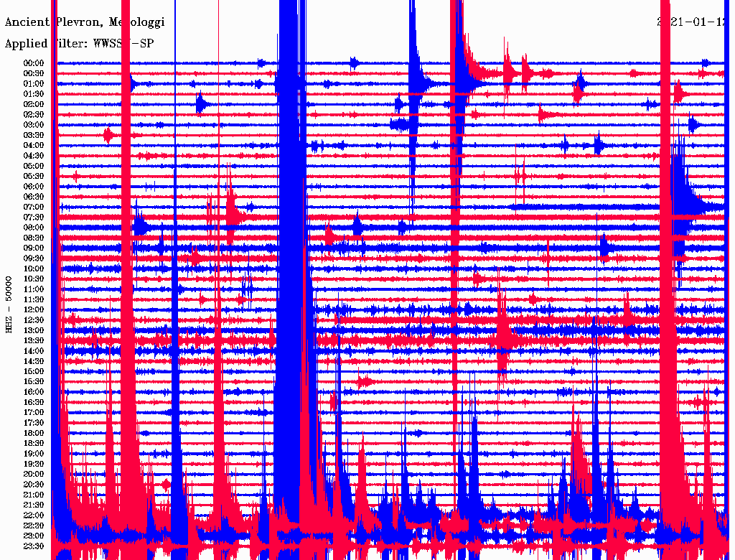Click the 00:00 time label
The height and width of the screenshot is (560, 735).
(x=34, y=63)
